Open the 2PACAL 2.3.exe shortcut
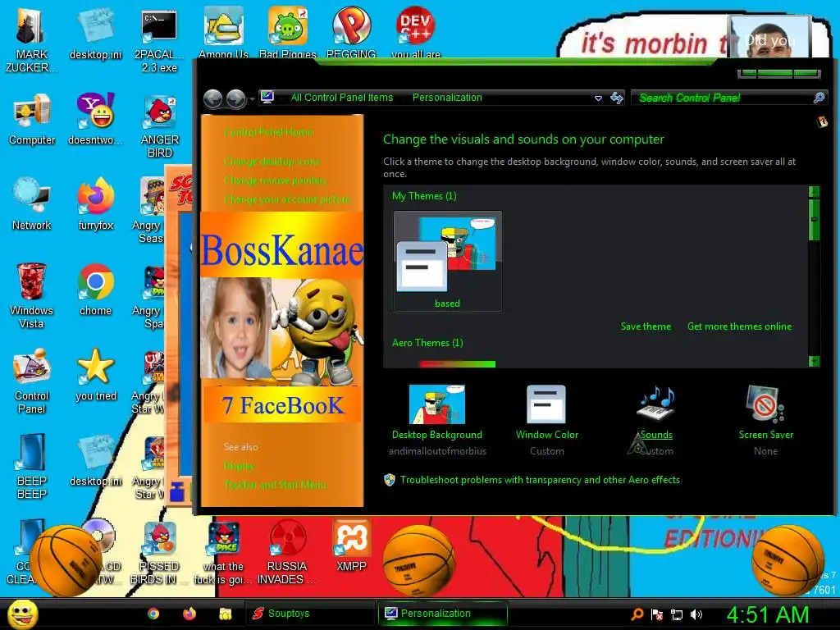Viewport: 840px width, 630px height. pyautogui.click(x=159, y=40)
